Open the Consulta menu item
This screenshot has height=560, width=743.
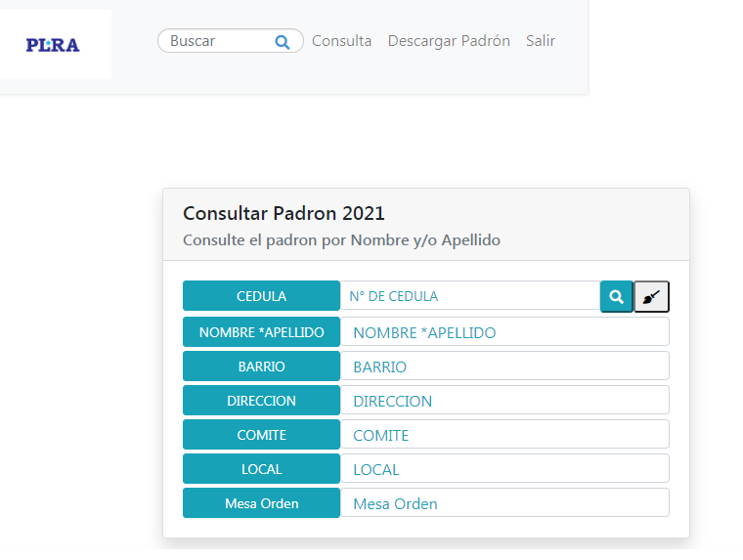coord(341,41)
